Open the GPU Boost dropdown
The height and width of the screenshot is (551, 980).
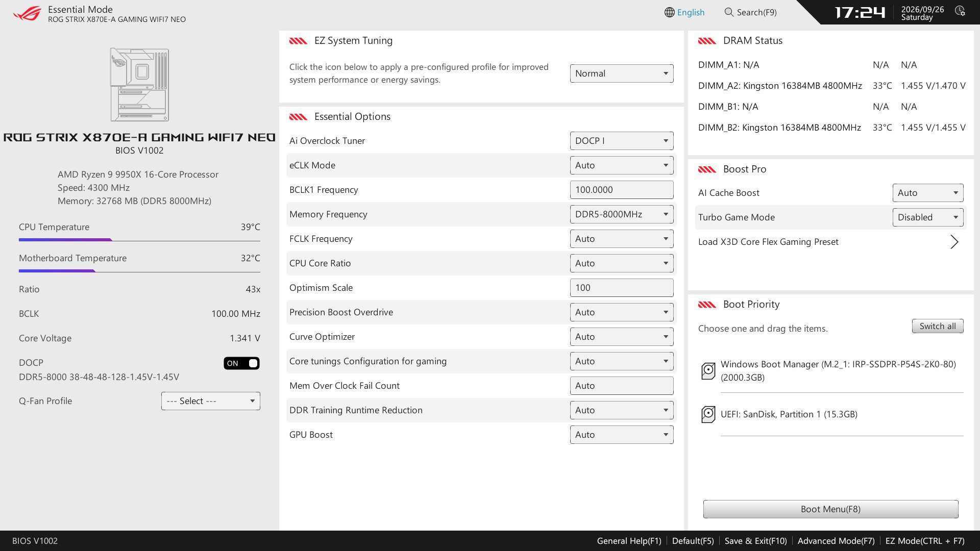[622, 435]
